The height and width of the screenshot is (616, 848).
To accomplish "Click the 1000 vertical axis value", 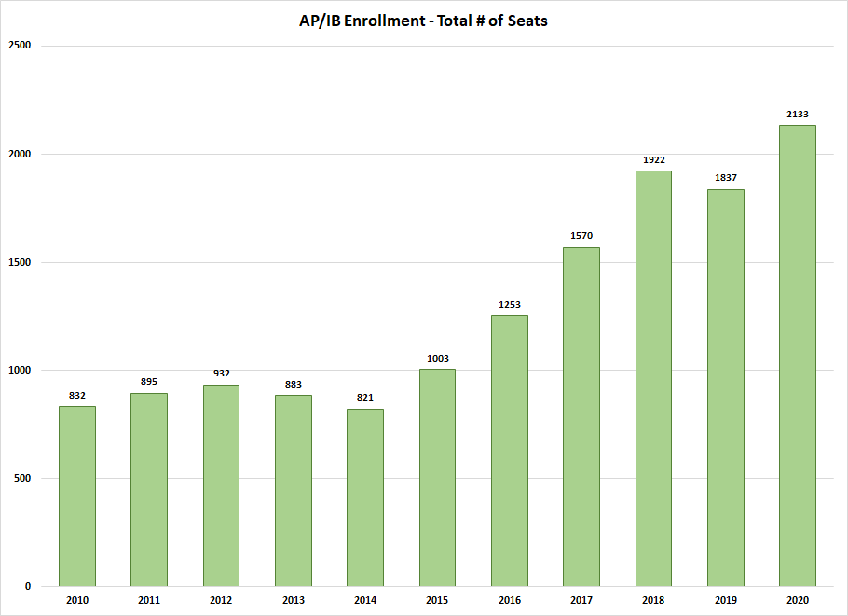I will coord(20,371).
